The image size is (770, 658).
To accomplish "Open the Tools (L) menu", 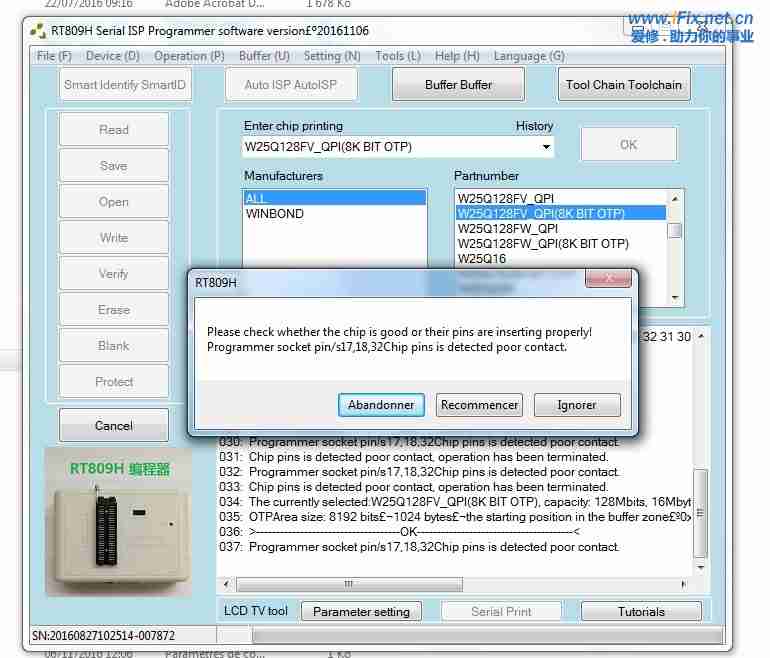I will (x=398, y=56).
